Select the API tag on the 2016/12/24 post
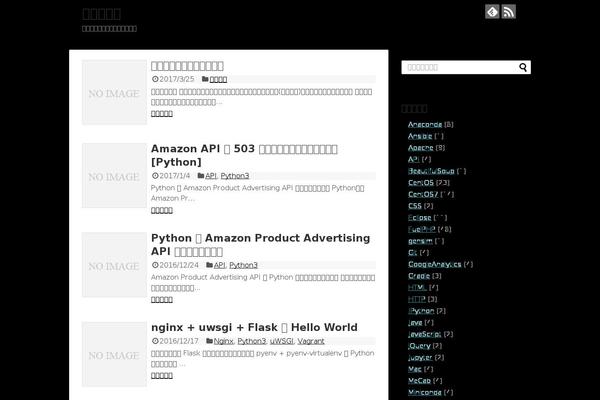 pos(220,265)
